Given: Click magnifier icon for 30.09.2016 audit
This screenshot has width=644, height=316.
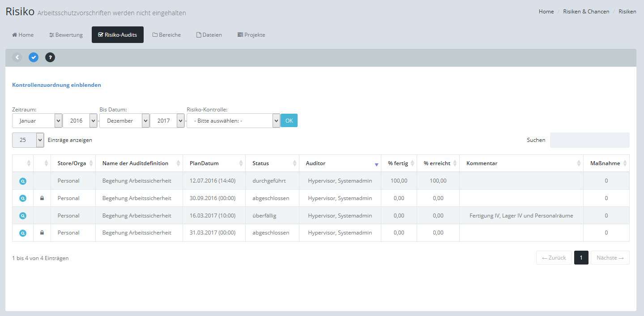Looking at the screenshot, I should 23,198.
